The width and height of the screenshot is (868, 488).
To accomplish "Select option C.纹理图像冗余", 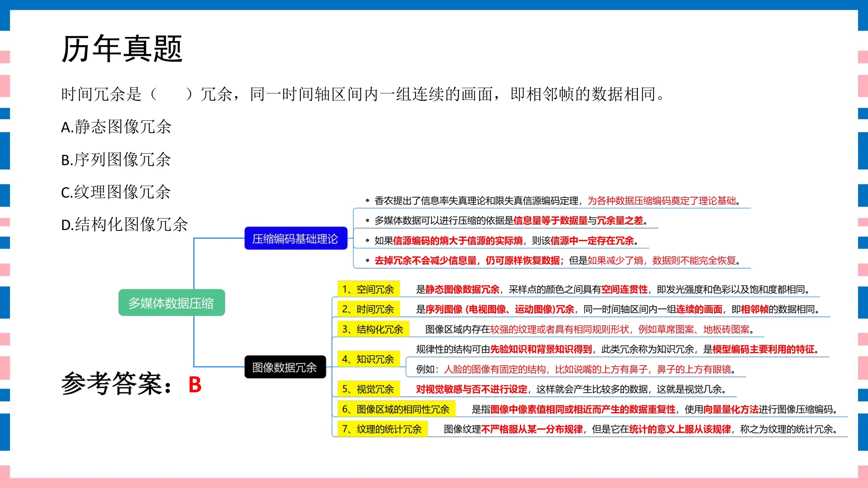I will (116, 192).
